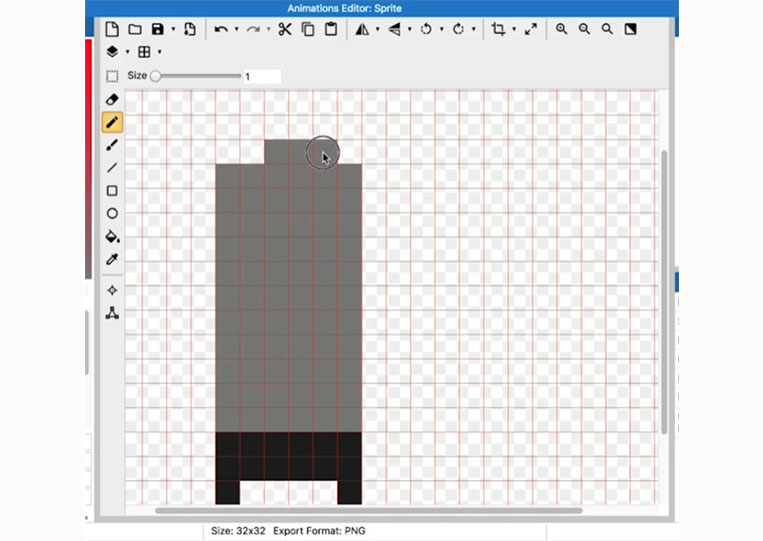Viewport: 763px width, 541px height.
Task: Click the Size value input field
Action: [x=262, y=76]
